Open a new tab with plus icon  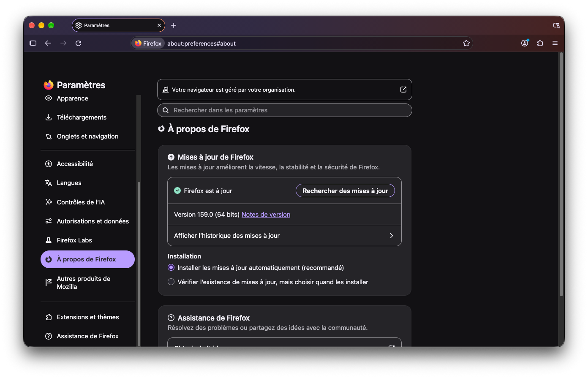174,25
